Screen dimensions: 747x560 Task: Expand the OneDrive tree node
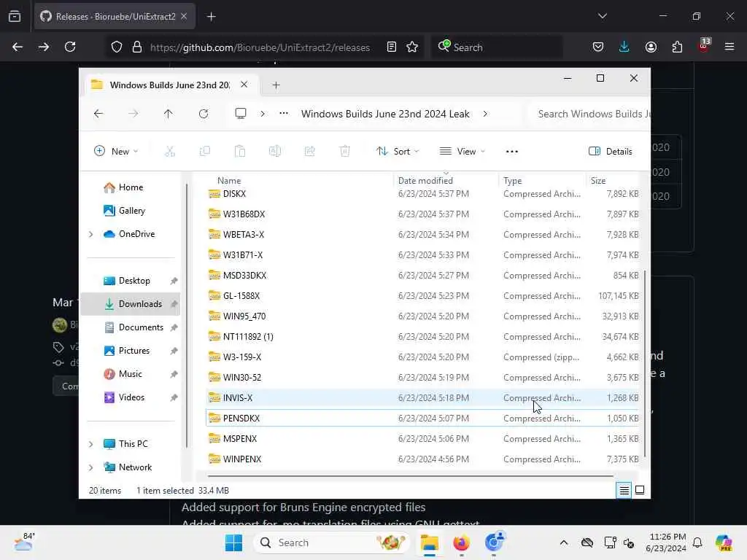tap(91, 234)
